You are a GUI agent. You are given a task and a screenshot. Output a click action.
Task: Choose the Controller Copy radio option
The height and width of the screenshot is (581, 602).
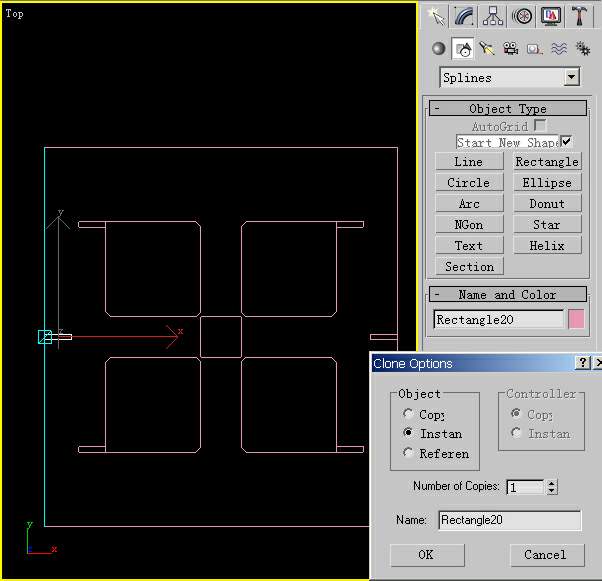pyautogui.click(x=516, y=414)
